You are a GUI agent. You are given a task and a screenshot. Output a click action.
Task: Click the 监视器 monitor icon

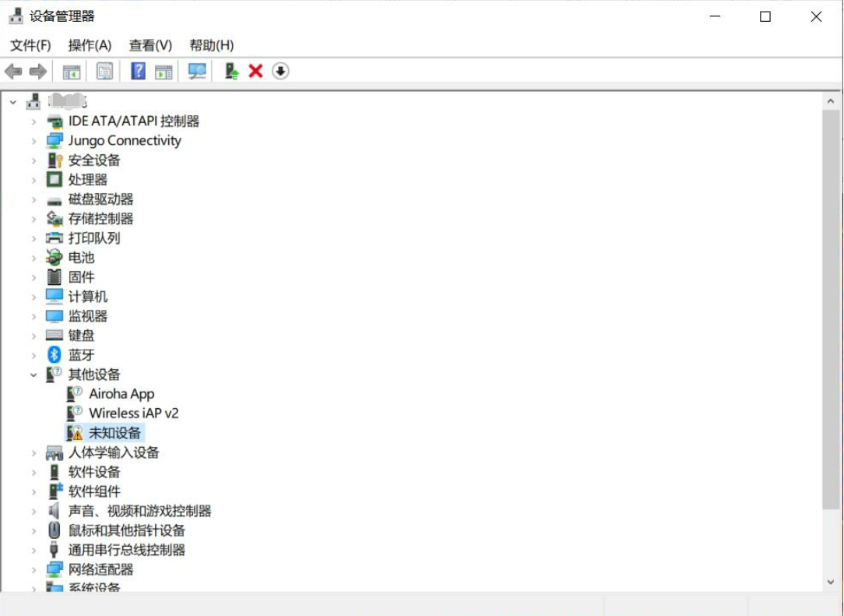click(55, 315)
